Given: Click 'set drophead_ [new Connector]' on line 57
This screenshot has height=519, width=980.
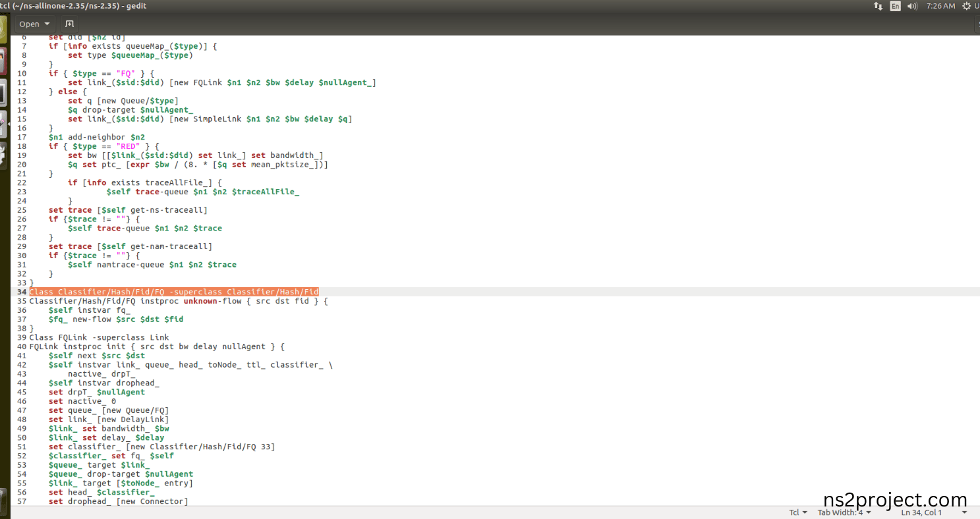Looking at the screenshot, I should click(x=119, y=502).
